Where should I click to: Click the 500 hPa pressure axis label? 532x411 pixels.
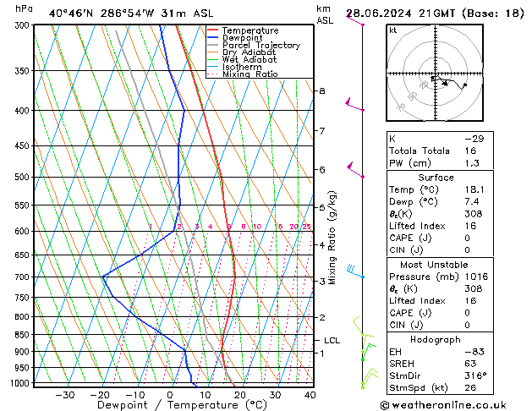point(22,177)
